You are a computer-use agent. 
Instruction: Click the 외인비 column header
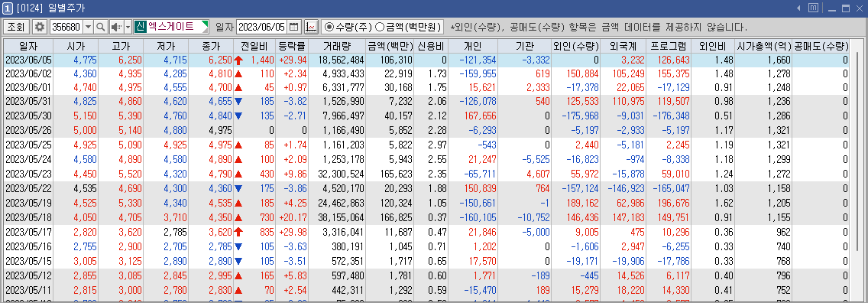pos(713,45)
